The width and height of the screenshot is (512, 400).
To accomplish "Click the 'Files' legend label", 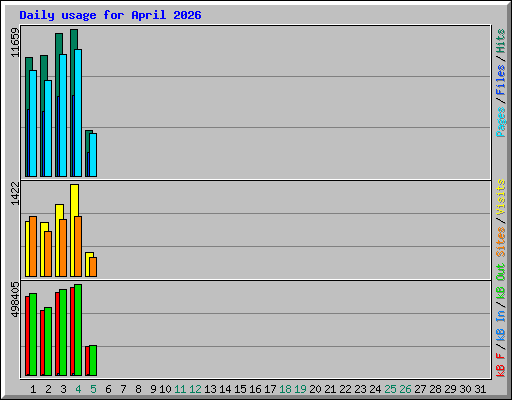I will coord(501,80).
